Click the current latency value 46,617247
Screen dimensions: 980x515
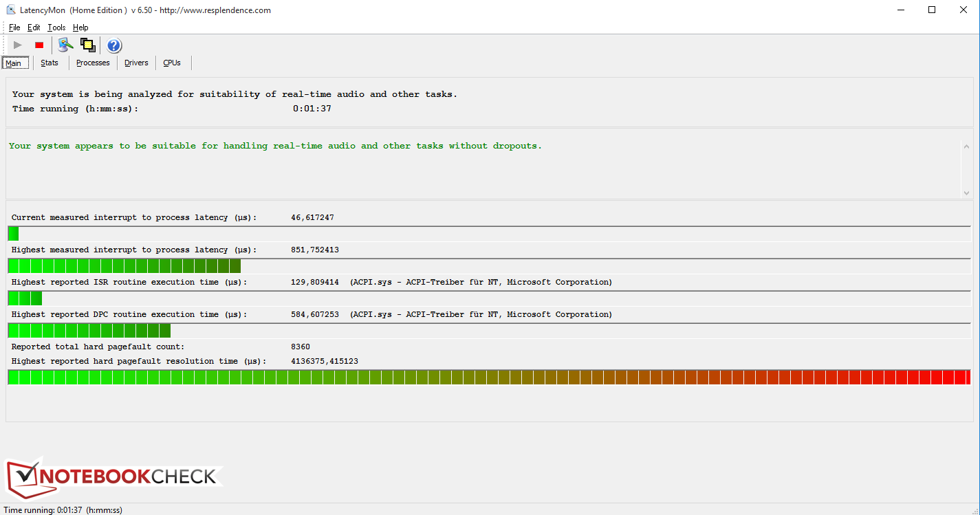[312, 217]
